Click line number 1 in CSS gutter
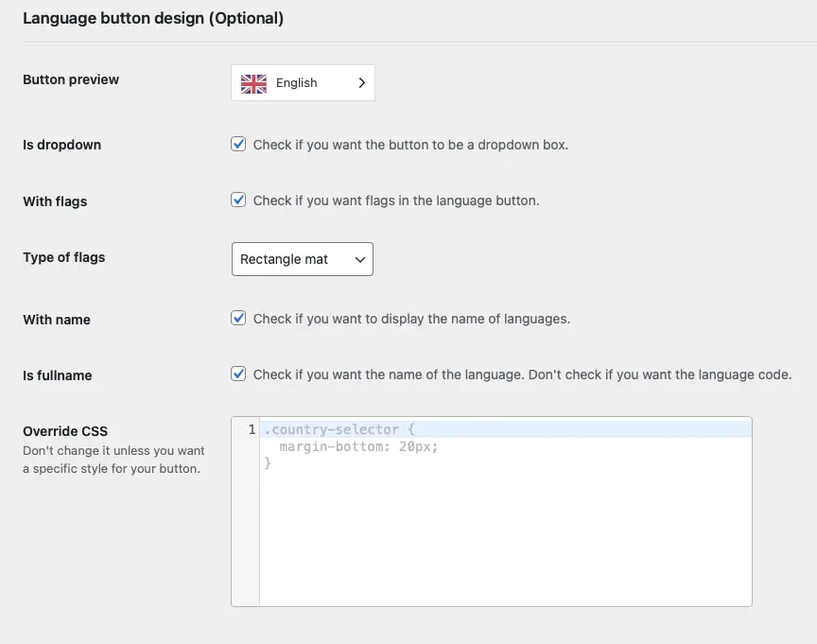817x644 pixels. [x=252, y=429]
